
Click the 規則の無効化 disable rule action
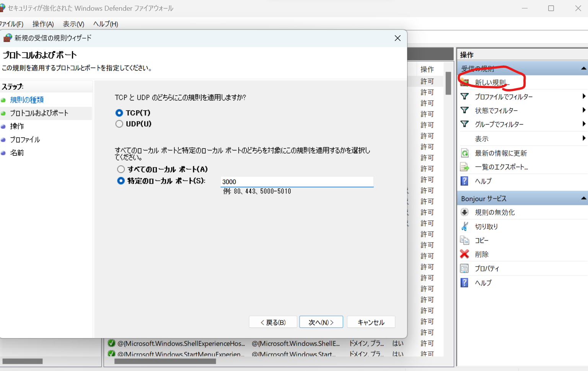point(495,212)
